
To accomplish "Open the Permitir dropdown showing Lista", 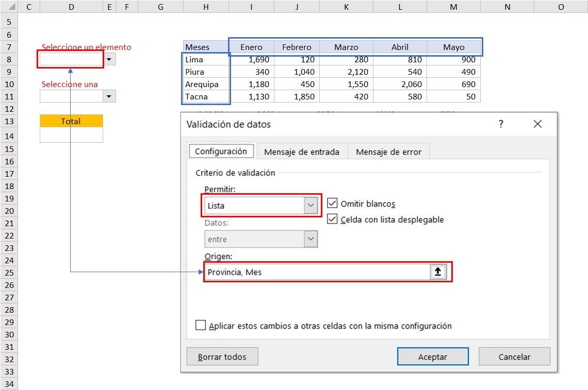I will click(309, 205).
